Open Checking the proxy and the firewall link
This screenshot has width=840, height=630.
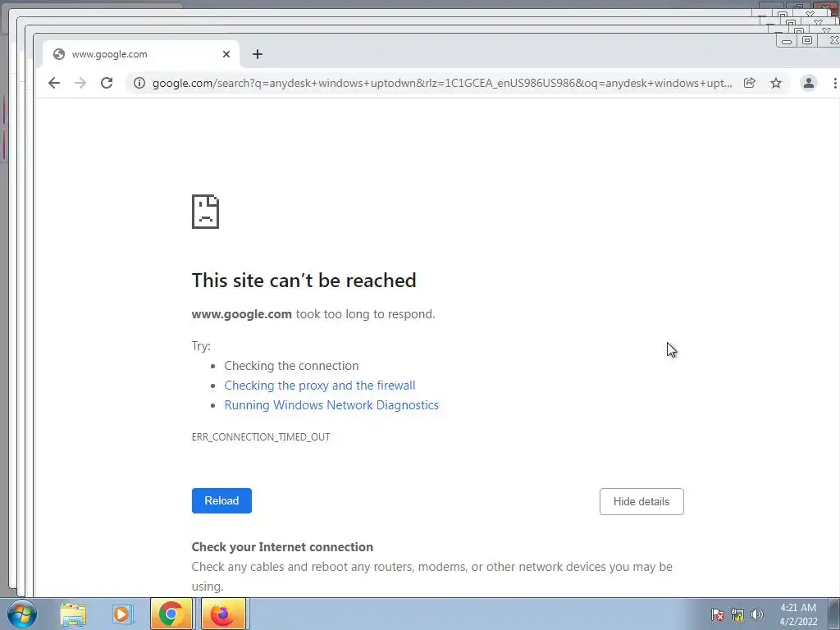[x=320, y=386]
